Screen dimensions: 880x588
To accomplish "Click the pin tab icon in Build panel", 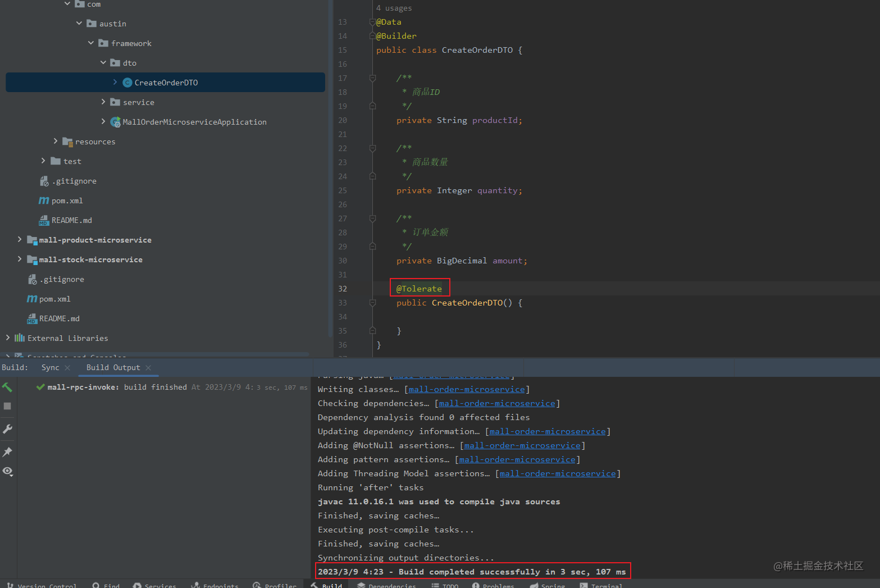I will click(7, 452).
